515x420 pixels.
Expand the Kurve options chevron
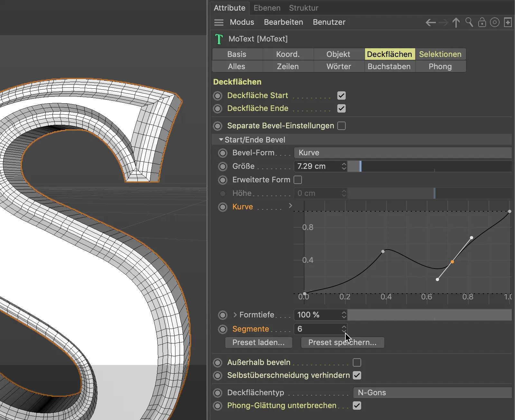[290, 205]
